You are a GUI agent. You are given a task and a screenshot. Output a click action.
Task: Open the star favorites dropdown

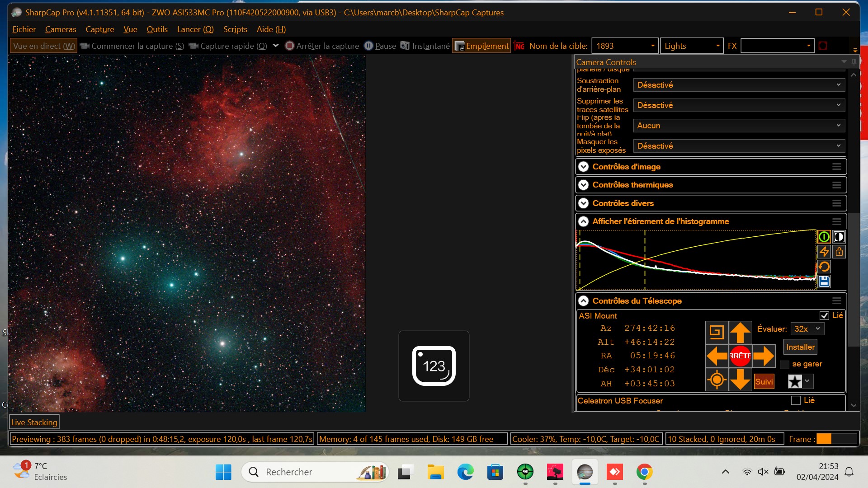click(801, 381)
